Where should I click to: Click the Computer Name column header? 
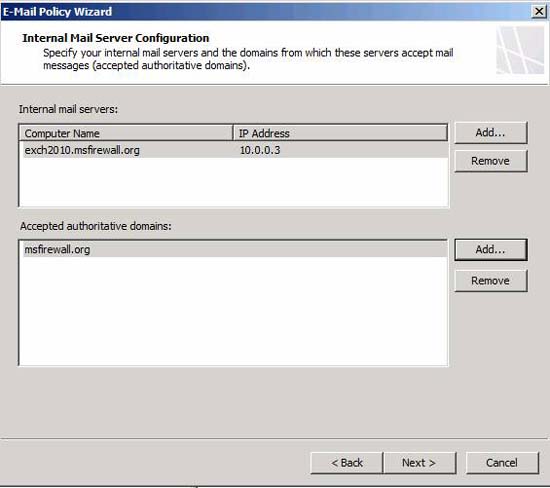click(x=126, y=133)
